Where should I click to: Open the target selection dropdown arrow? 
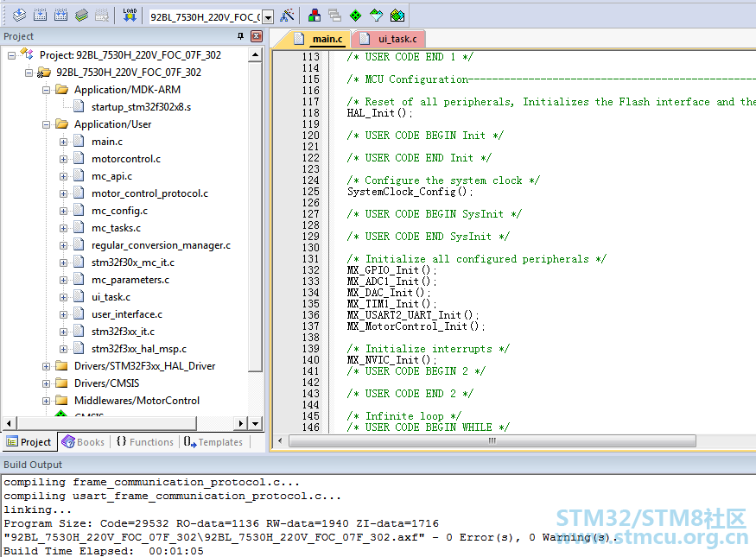point(268,17)
